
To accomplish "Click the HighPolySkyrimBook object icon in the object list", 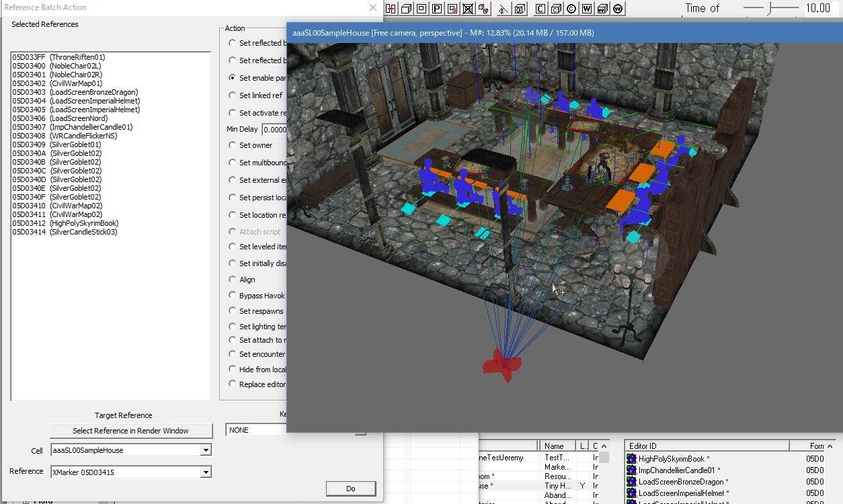I will pyautogui.click(x=631, y=458).
